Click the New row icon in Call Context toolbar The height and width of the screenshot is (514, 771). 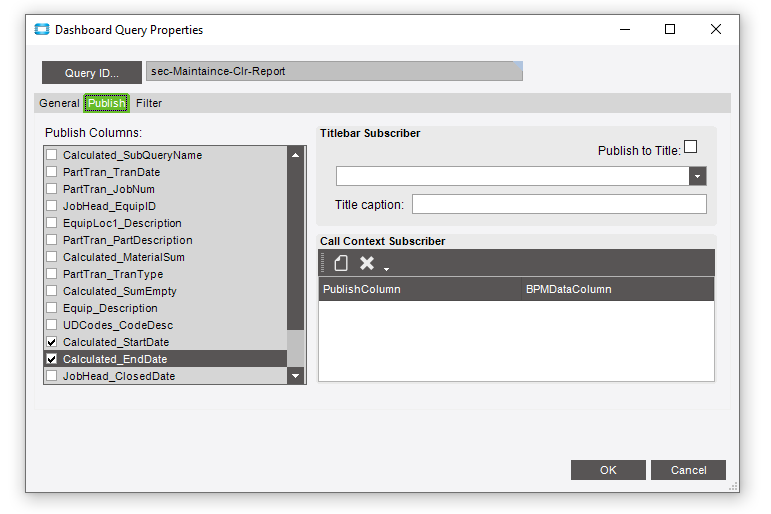coord(341,263)
